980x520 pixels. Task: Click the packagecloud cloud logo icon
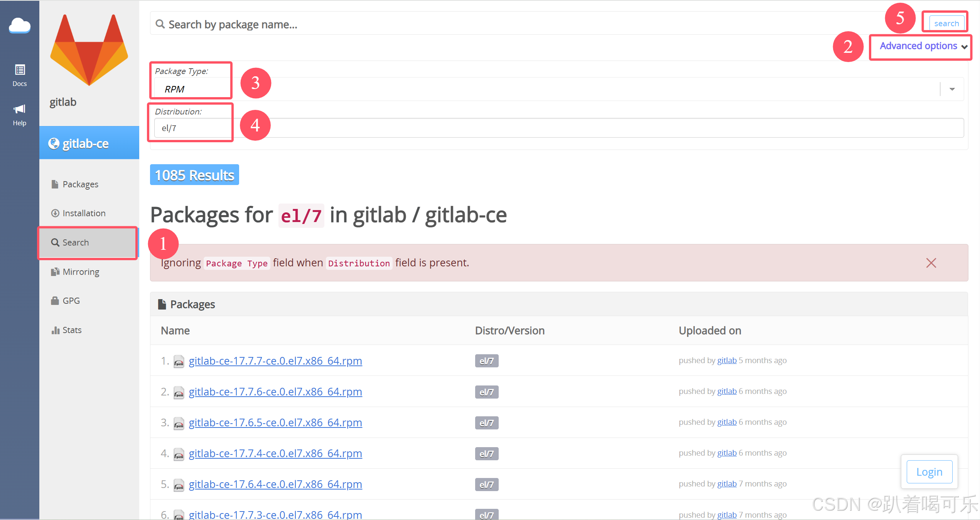point(20,25)
